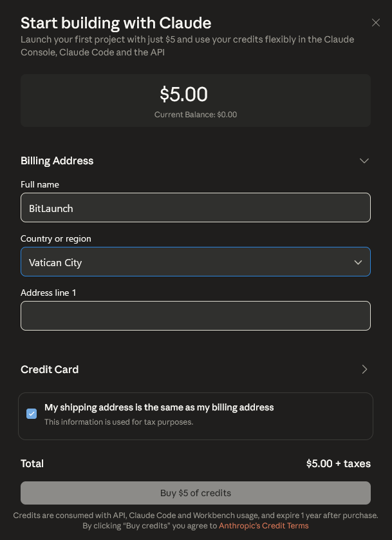This screenshot has width=392, height=540.
Task: Select the Credit Card heading text
Action: pyautogui.click(x=50, y=369)
